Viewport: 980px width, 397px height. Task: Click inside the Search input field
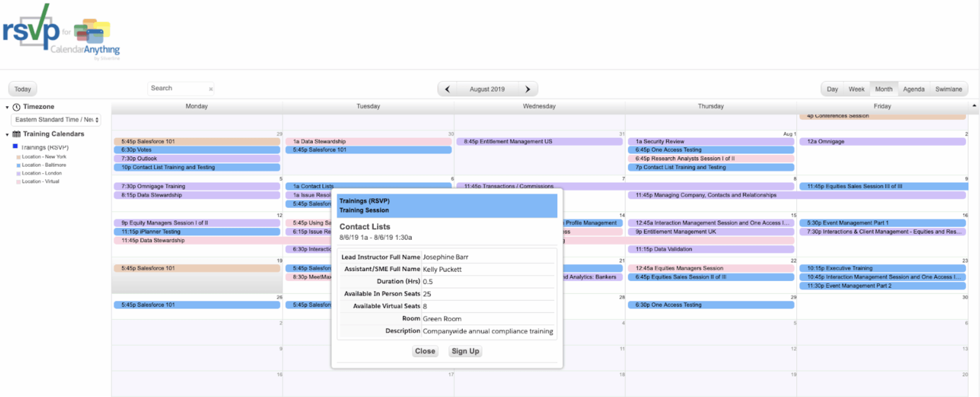pyautogui.click(x=178, y=88)
